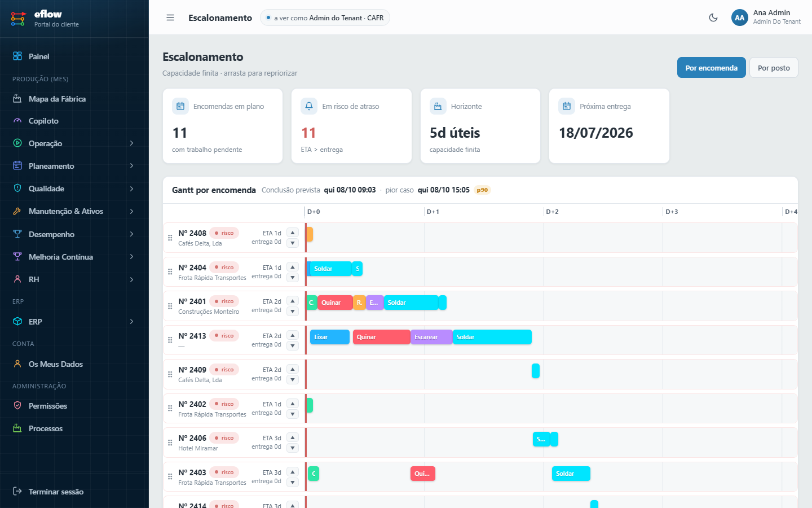812x508 pixels.
Task: Click the Planeamento calendar icon
Action: [x=17, y=166]
